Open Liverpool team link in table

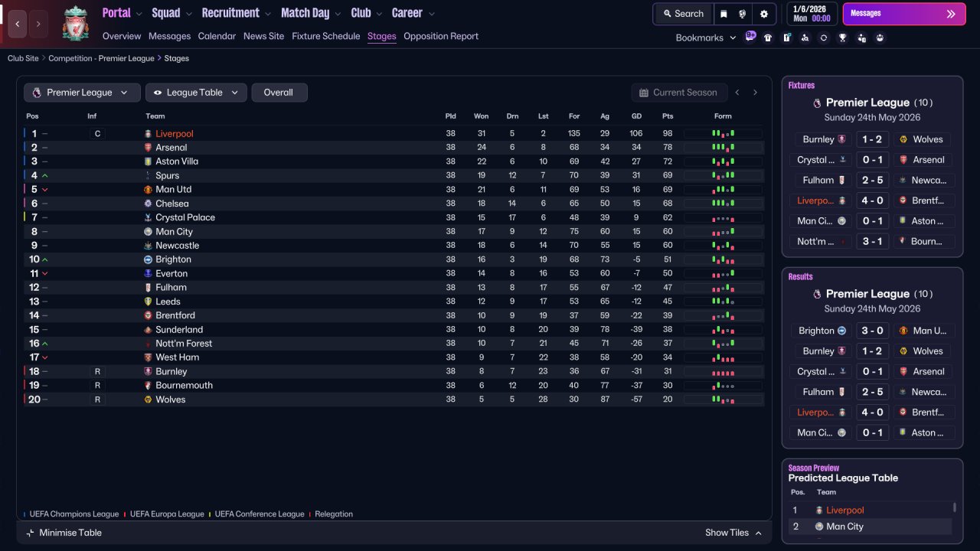click(x=175, y=134)
